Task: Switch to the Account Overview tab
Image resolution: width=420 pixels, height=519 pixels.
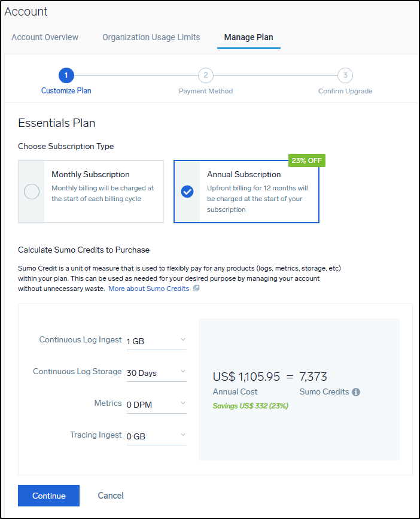Action: [45, 37]
